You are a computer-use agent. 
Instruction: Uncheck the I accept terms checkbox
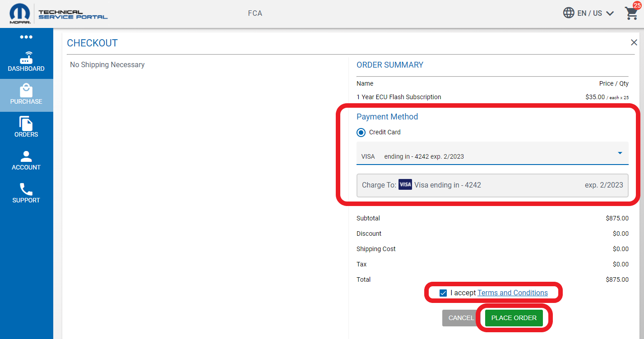[443, 293]
